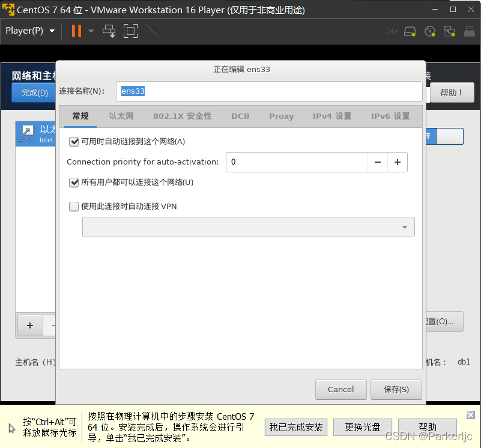Screen dimensions: 481x448
Task: Select the Ethernet device icon in list
Action: (26, 134)
